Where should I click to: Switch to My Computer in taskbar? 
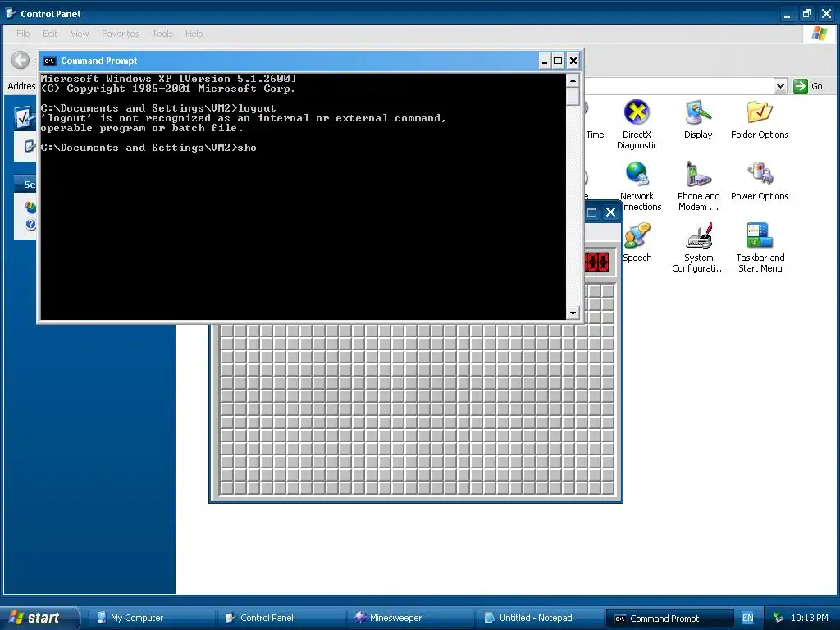(151, 618)
